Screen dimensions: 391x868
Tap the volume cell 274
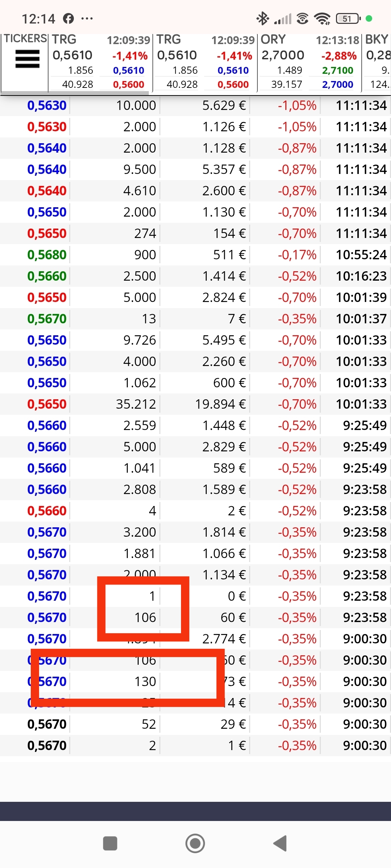[145, 234]
